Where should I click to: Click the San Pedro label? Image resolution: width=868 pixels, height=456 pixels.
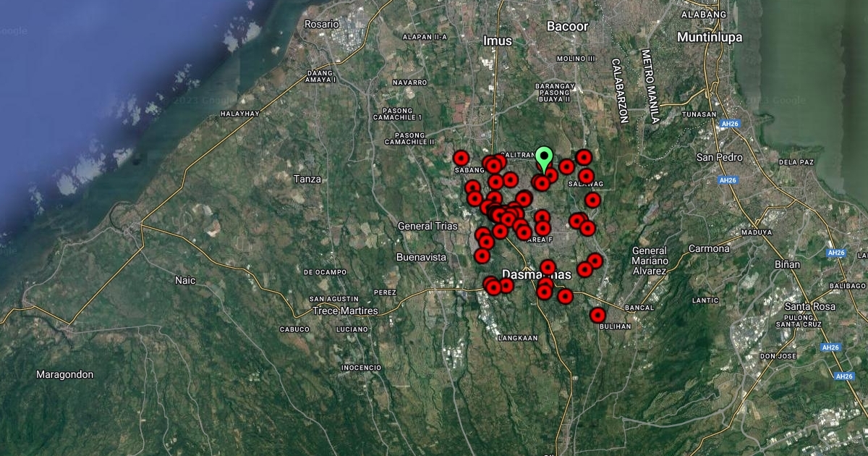pos(719,157)
